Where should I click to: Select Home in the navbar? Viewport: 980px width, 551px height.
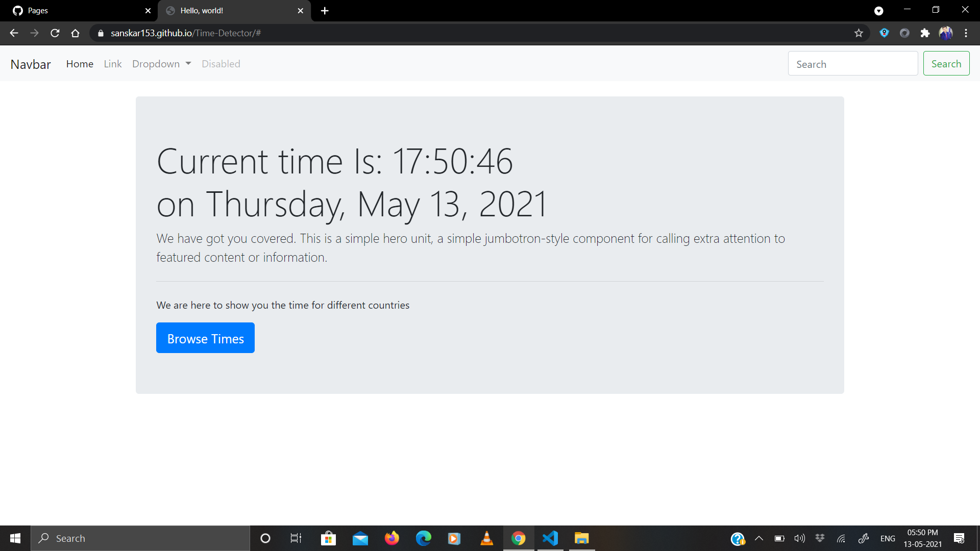80,64
